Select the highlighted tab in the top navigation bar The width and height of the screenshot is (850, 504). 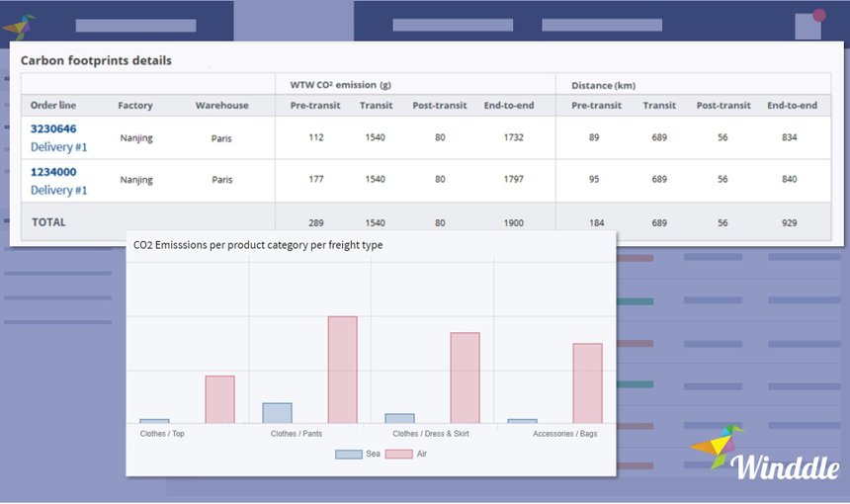point(294,21)
